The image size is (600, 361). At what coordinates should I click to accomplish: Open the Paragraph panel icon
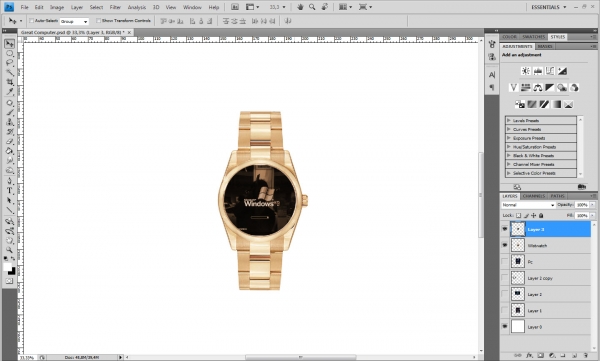click(492, 88)
